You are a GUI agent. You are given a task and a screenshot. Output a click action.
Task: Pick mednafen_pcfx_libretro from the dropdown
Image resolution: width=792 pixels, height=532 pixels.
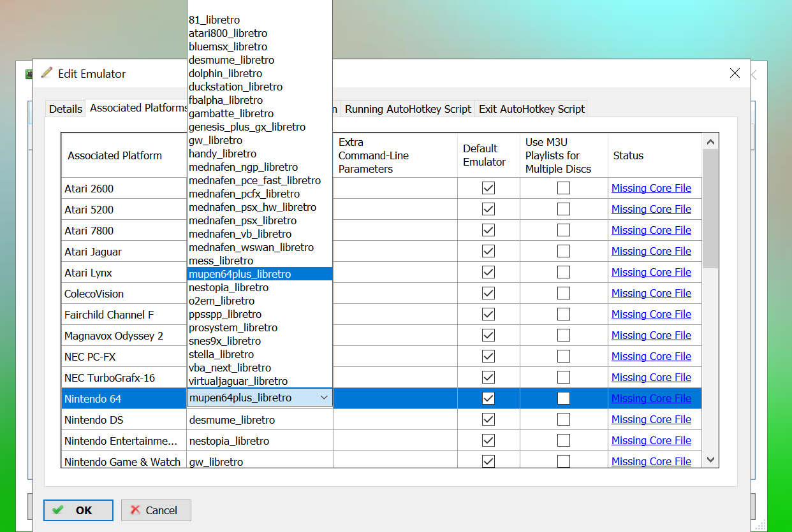(x=260, y=194)
